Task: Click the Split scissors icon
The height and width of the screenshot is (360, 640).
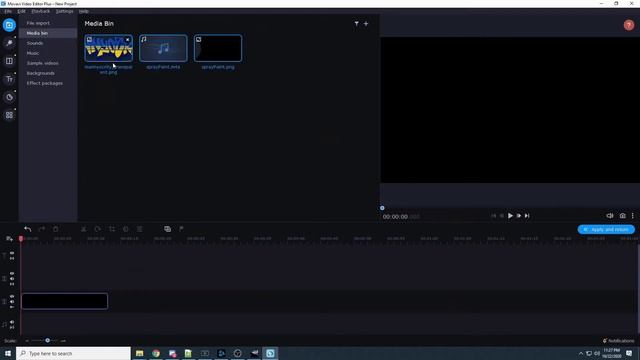Action: pos(83,229)
